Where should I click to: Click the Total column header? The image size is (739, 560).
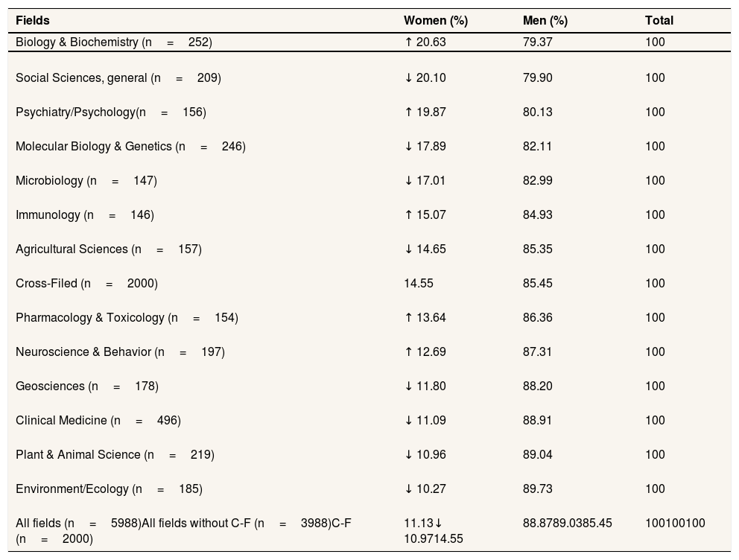click(659, 21)
